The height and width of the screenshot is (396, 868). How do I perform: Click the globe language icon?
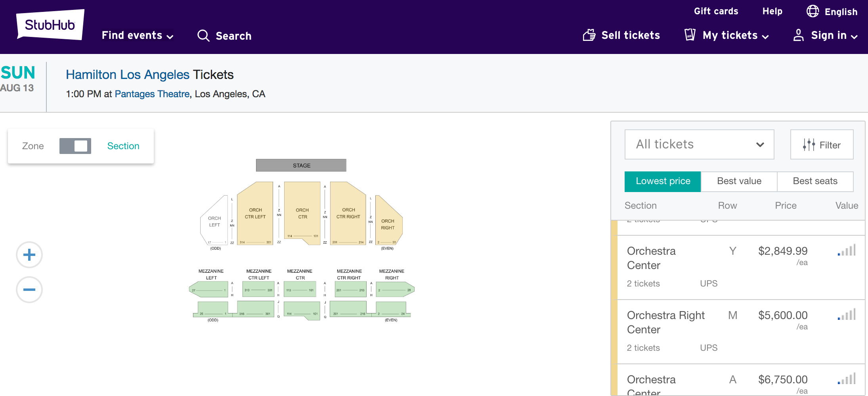813,11
